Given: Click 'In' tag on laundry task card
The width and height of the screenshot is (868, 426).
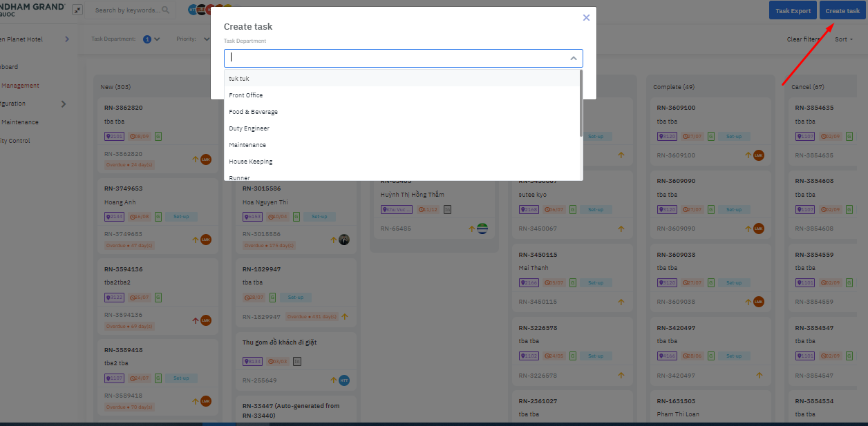Looking at the screenshot, I should [x=297, y=361].
